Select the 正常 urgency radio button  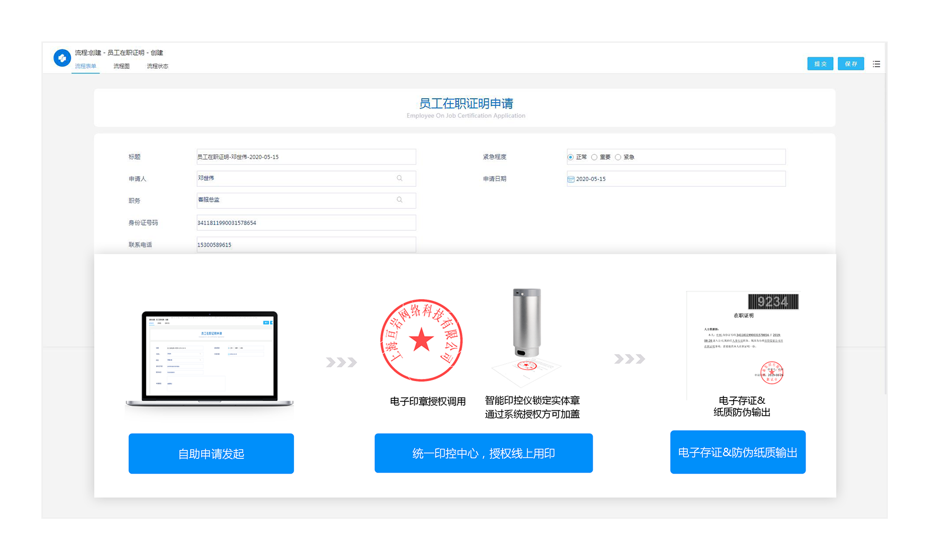(570, 157)
